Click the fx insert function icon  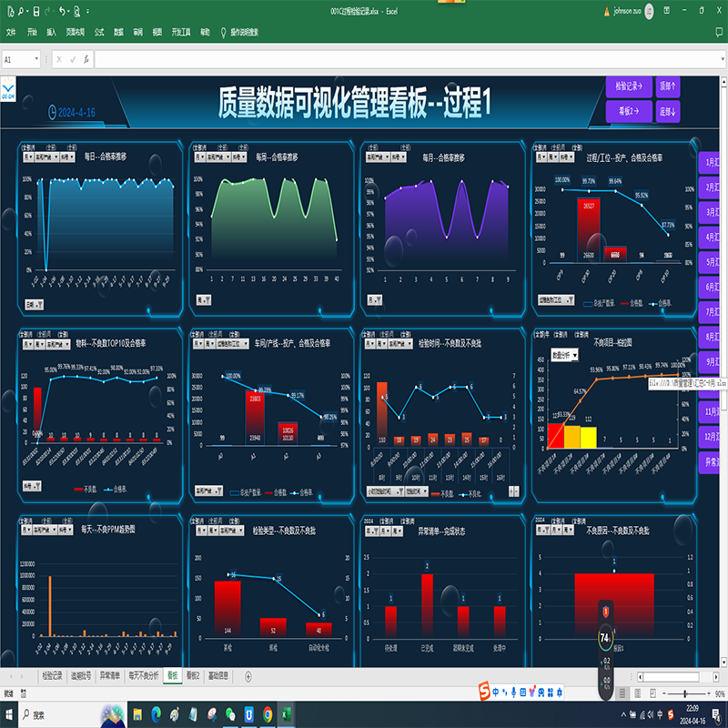point(86,59)
